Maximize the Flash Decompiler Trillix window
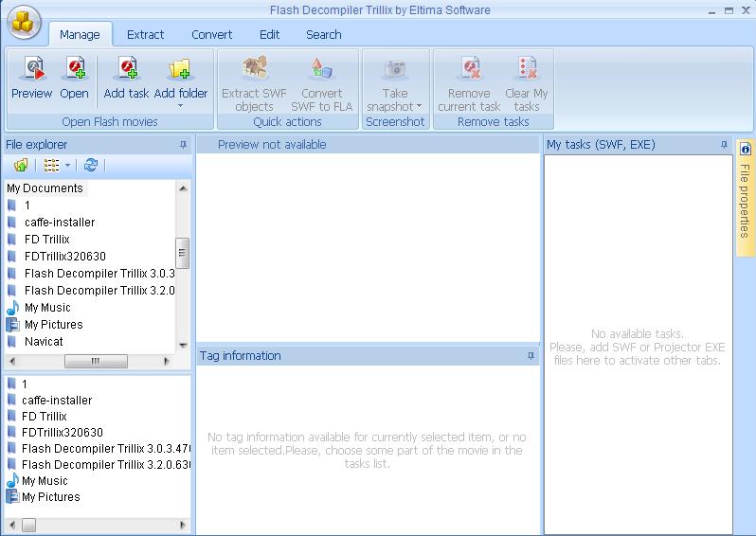Image resolution: width=756 pixels, height=536 pixels. pos(729,10)
